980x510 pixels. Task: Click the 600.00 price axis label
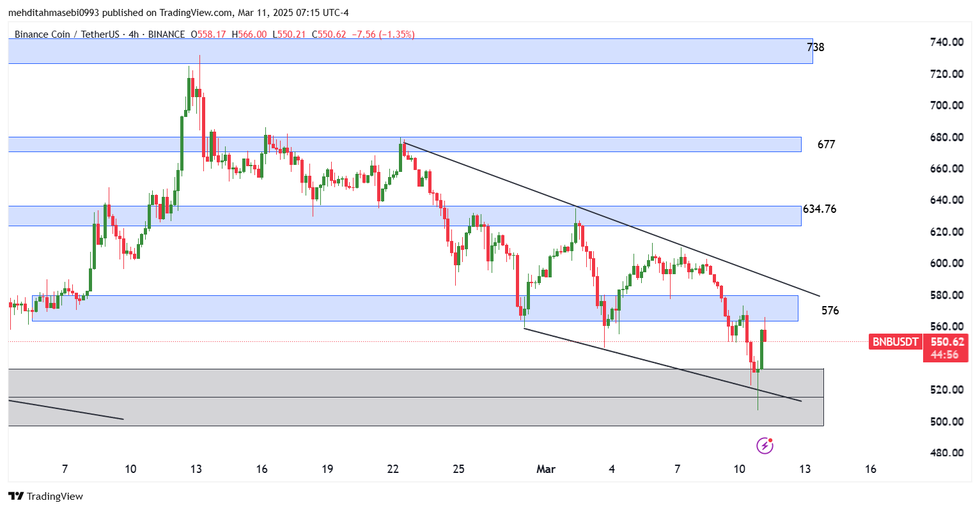coord(947,263)
